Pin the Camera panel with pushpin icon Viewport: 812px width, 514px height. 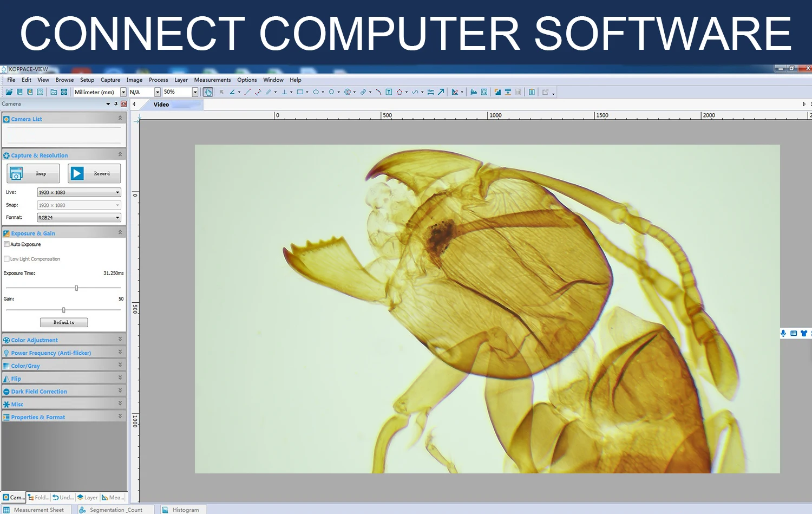click(x=116, y=104)
